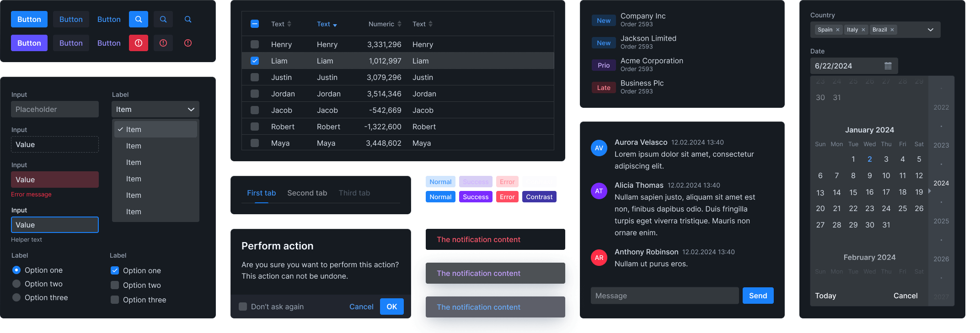This screenshot has width=980, height=333.
Task: Click the OK button in the dialog
Action: point(391,307)
